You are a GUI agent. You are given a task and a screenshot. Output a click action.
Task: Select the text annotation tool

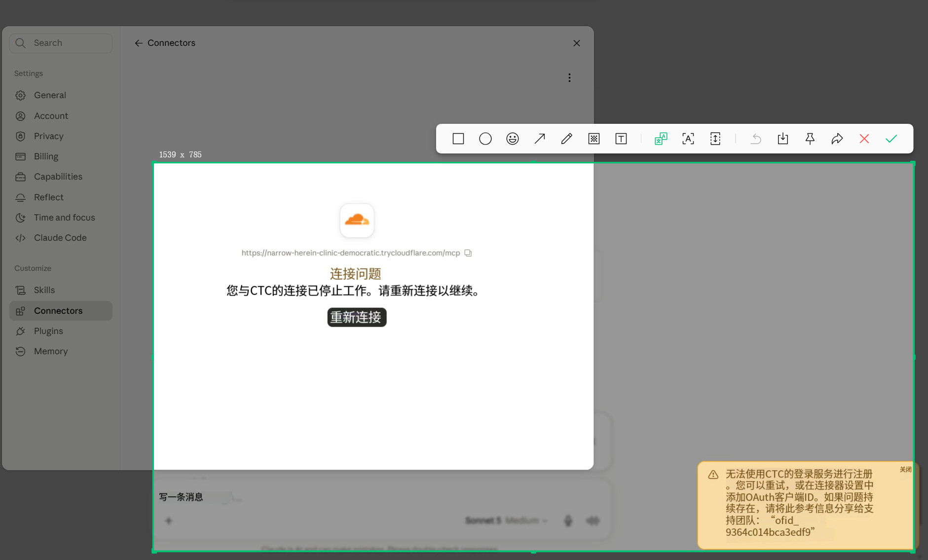[x=621, y=139]
